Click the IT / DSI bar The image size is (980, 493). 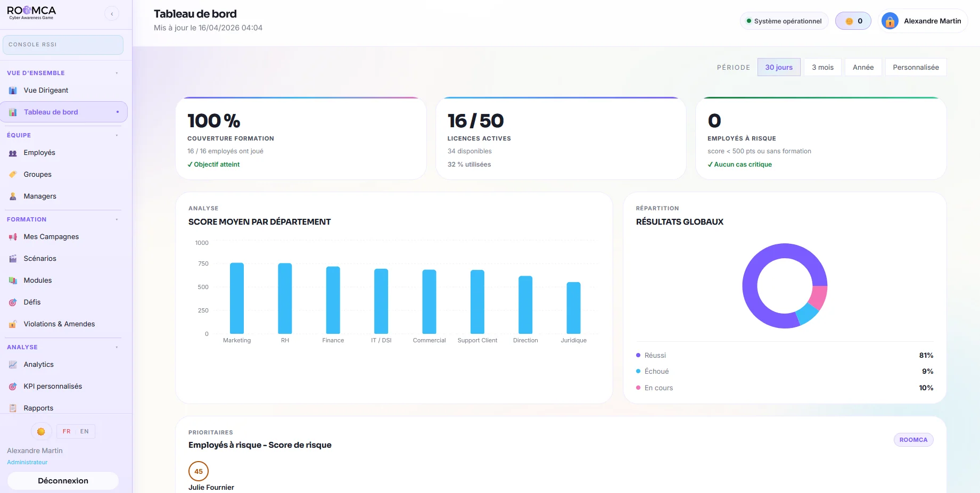coord(381,301)
